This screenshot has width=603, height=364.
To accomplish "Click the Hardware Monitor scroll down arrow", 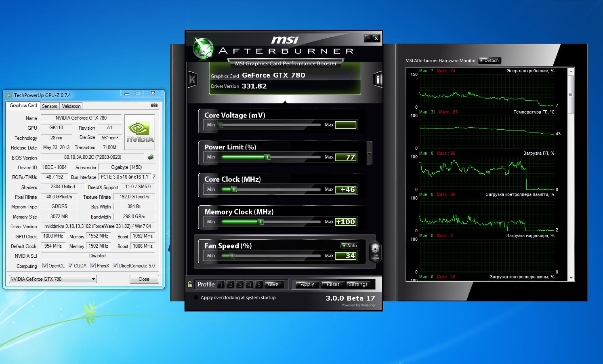I will [571, 278].
